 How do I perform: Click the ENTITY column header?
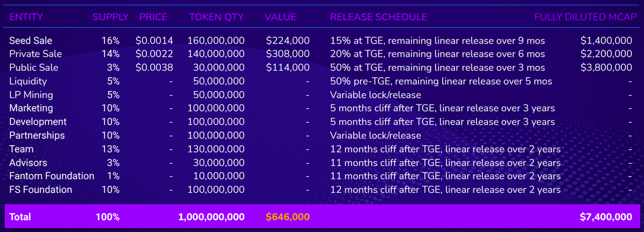tap(26, 17)
